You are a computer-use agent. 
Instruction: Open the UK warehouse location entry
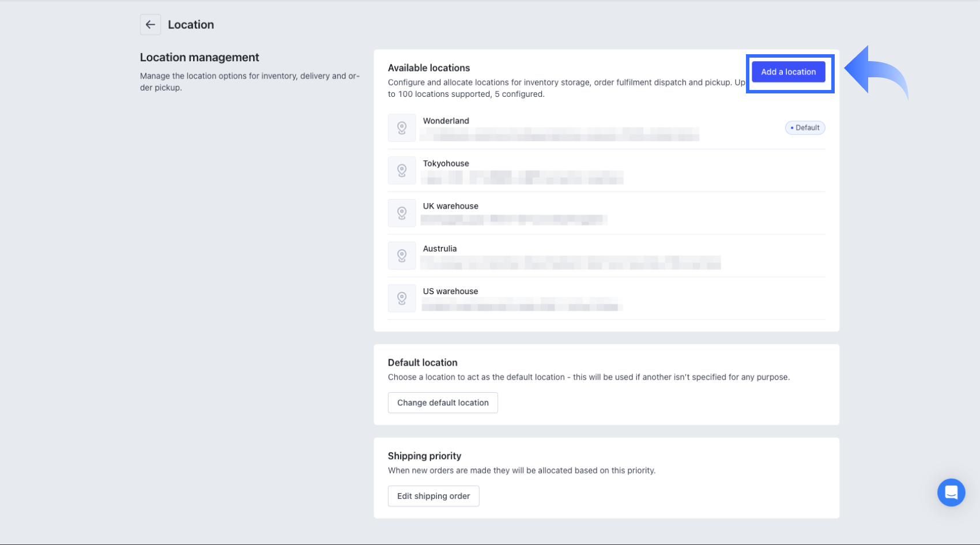point(450,206)
